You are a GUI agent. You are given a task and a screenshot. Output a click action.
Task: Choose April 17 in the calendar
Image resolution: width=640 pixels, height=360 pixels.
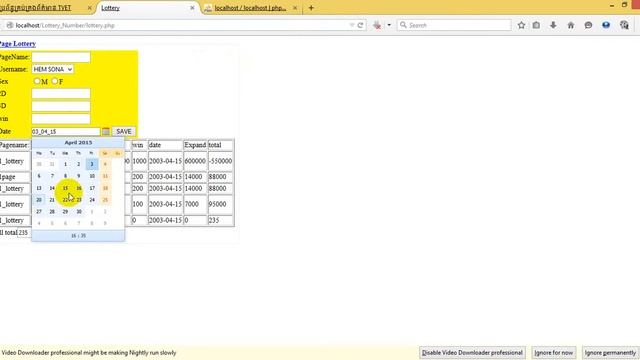coord(92,188)
